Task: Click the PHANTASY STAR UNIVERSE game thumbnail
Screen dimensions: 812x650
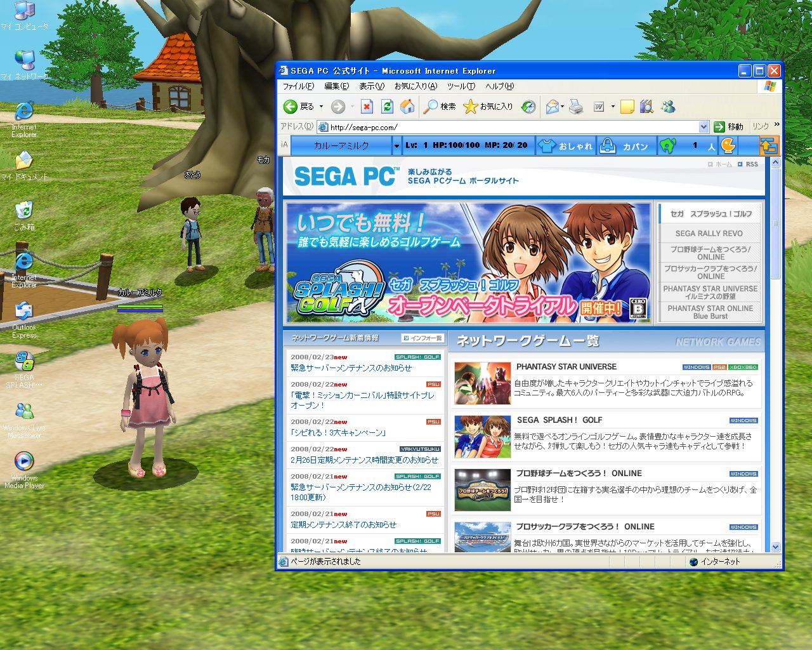Action: 482,383
